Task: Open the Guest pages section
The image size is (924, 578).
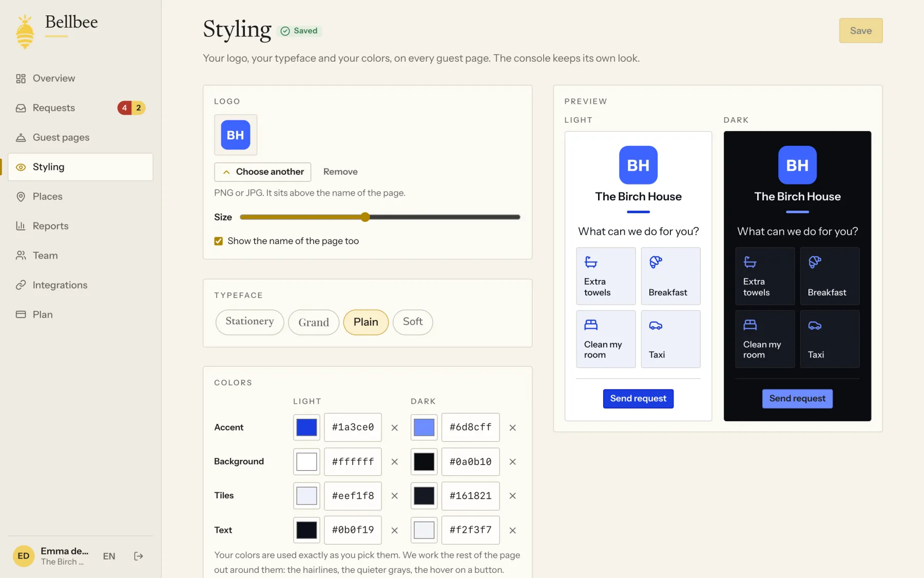Action: [x=80, y=137]
